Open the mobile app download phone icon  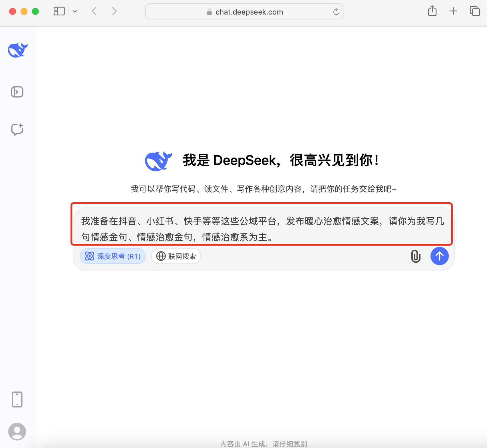click(17, 399)
